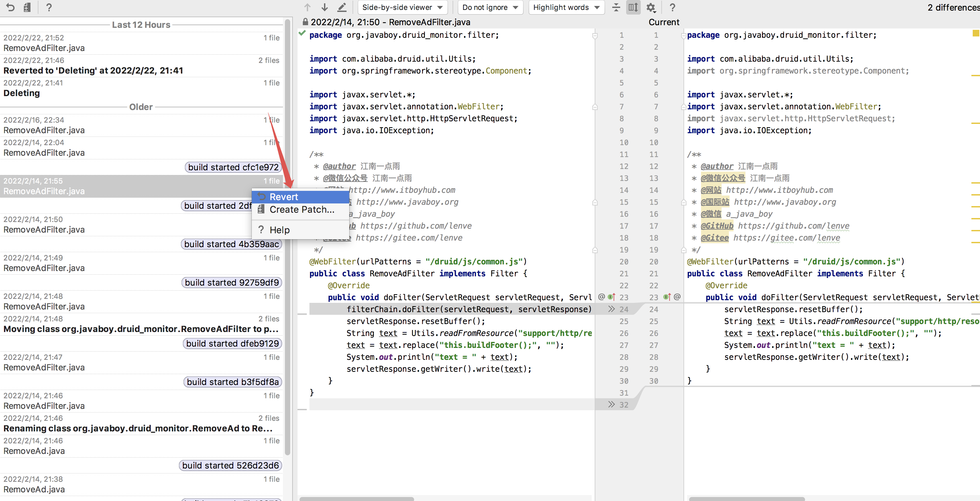Select Create Patch... menu entry
The image size is (980, 501).
point(302,209)
